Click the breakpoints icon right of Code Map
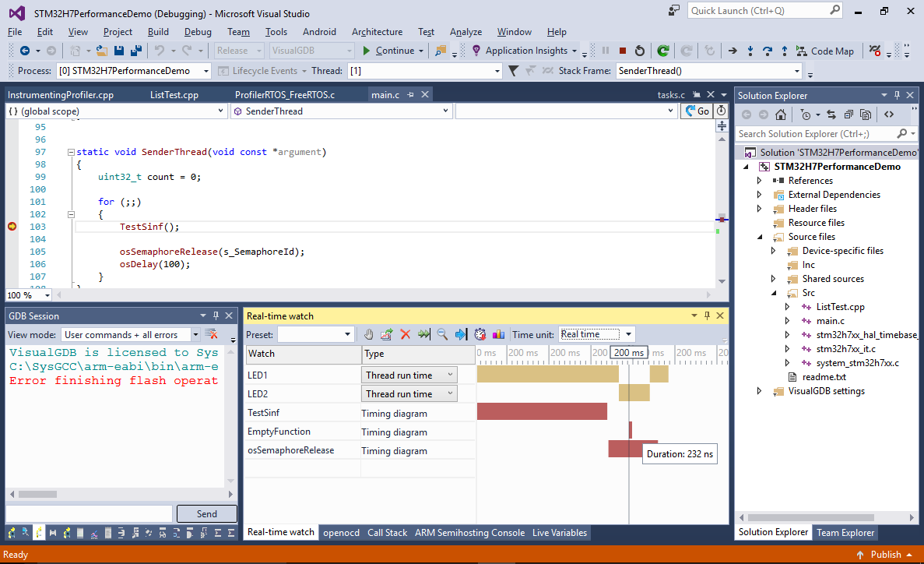924x564 pixels. (x=875, y=51)
